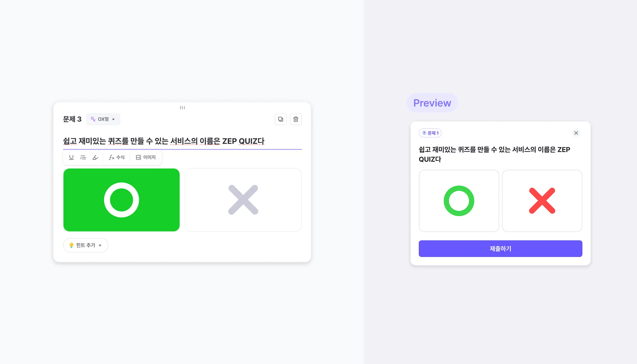Screen dimensions: 637x364
Task: Open the OX형 question type dropdown
Action: [103, 119]
